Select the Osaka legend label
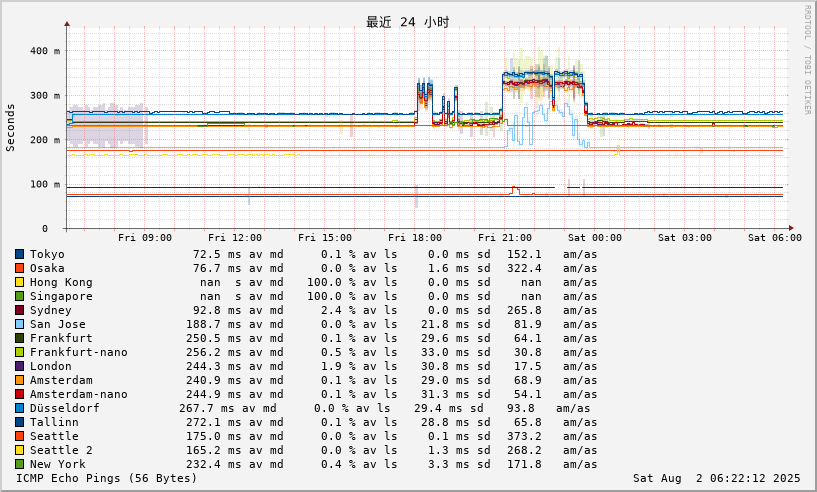Image resolution: width=817 pixels, height=492 pixels. coord(47,268)
